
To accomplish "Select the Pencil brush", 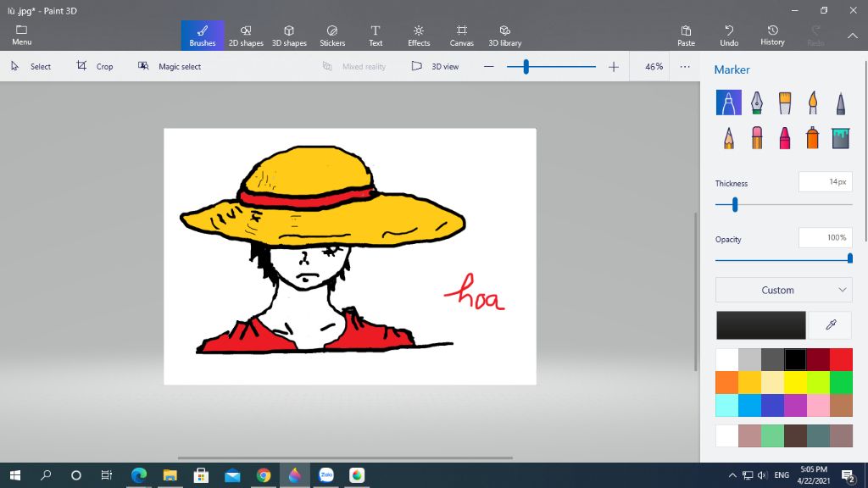I will coord(728,138).
